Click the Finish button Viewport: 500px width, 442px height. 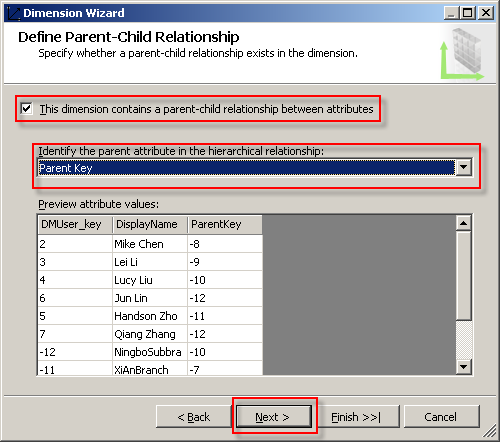(356, 417)
